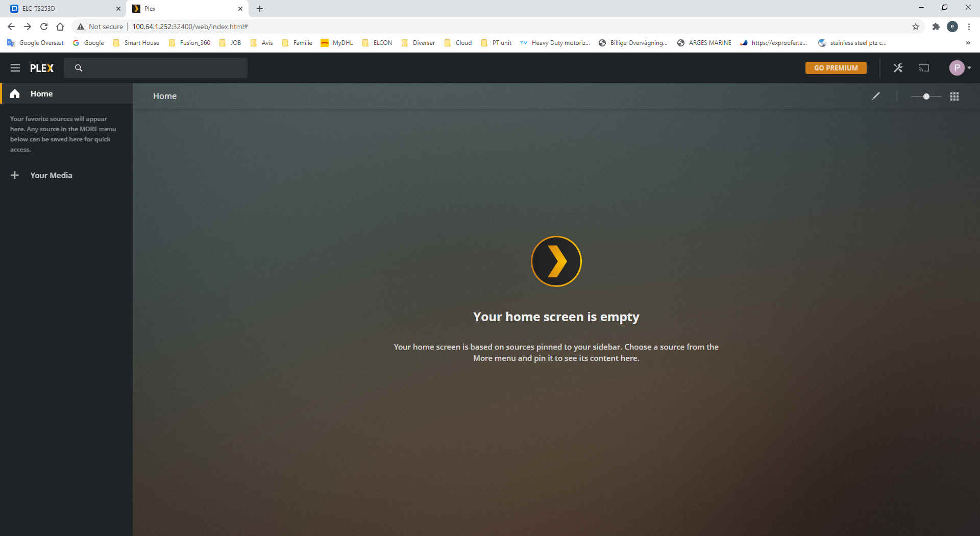The image size is (980, 536).
Task: Open the exproofer bookmark
Action: tap(774, 43)
